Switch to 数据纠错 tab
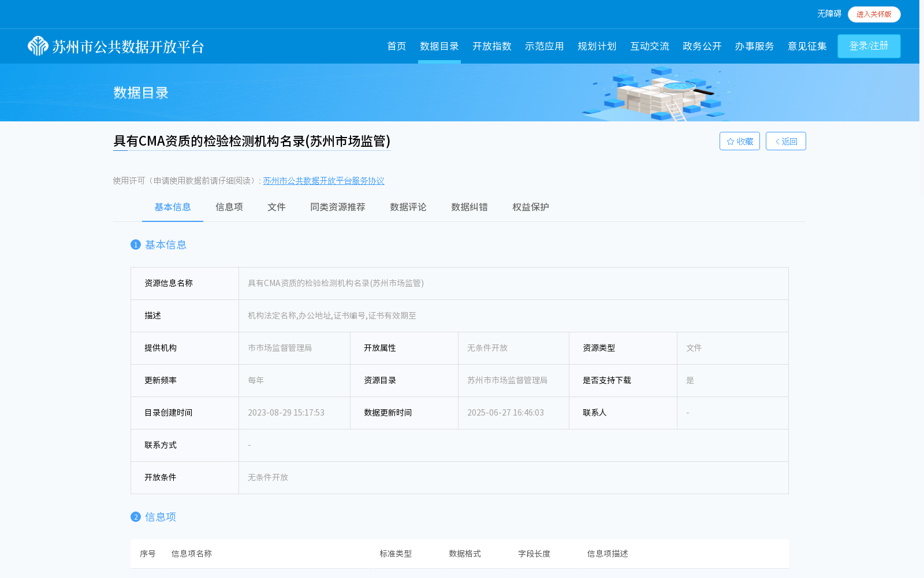This screenshot has height=578, width=924. click(x=470, y=207)
